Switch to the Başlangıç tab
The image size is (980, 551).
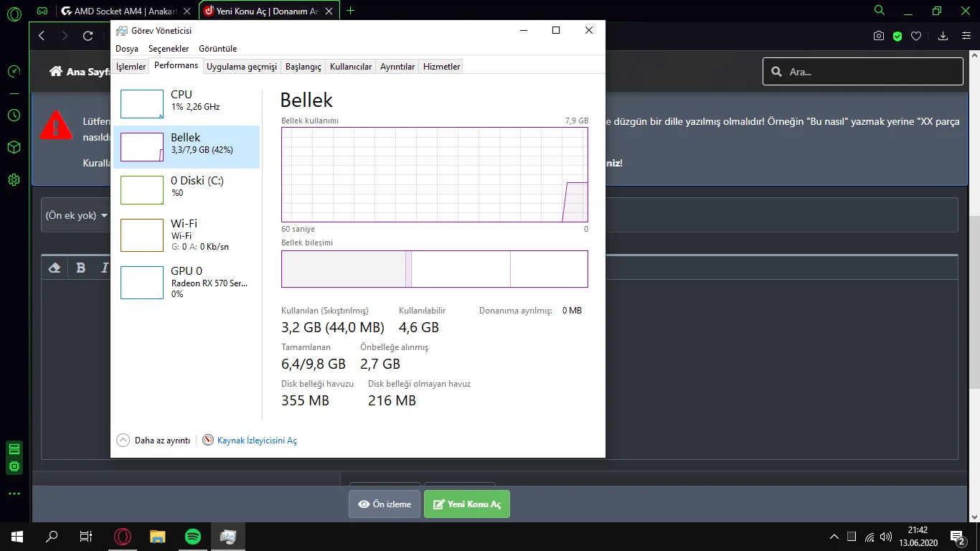coord(303,67)
